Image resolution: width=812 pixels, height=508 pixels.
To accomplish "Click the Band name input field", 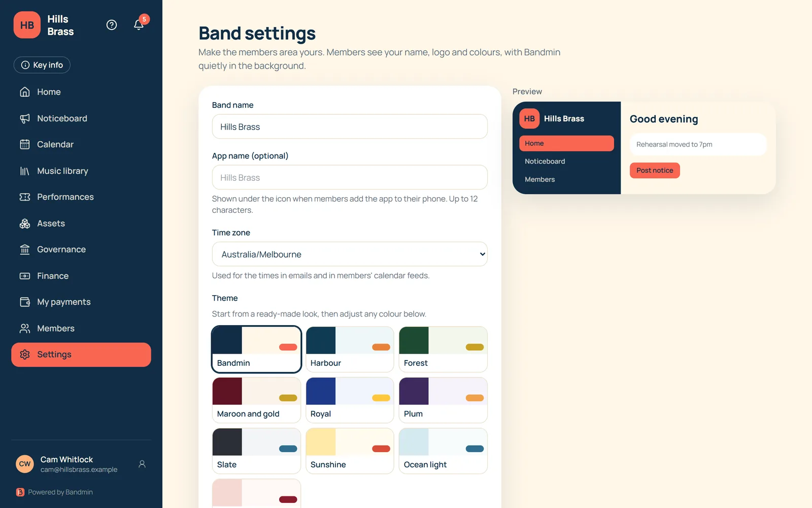I will [x=350, y=126].
